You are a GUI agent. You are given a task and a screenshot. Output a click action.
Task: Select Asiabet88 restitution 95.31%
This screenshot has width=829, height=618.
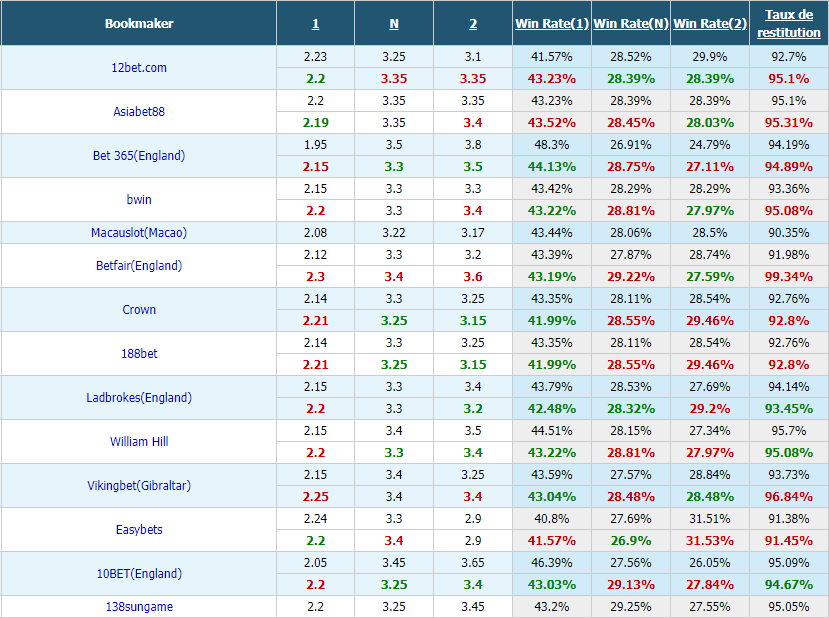(789, 123)
